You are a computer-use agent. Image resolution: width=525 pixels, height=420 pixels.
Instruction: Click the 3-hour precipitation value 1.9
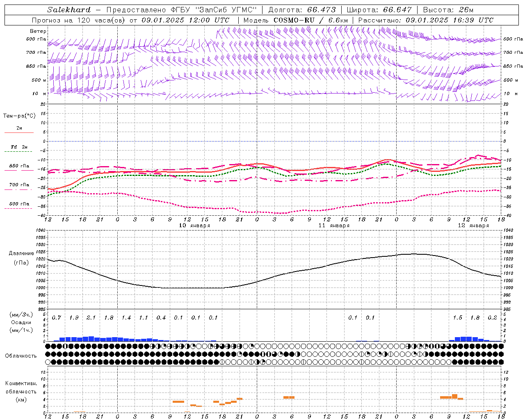click(x=74, y=318)
